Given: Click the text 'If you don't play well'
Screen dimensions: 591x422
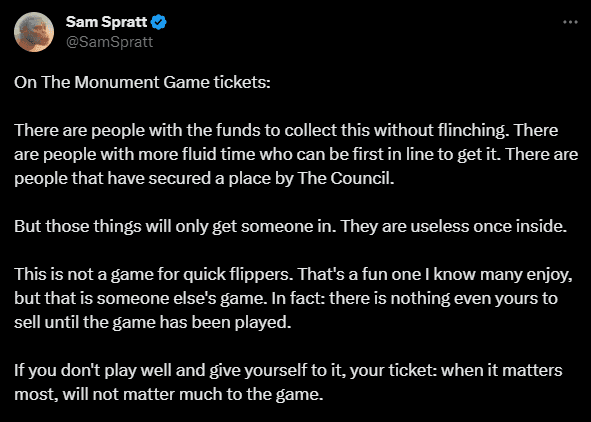Looking at the screenshot, I should pos(93,371).
